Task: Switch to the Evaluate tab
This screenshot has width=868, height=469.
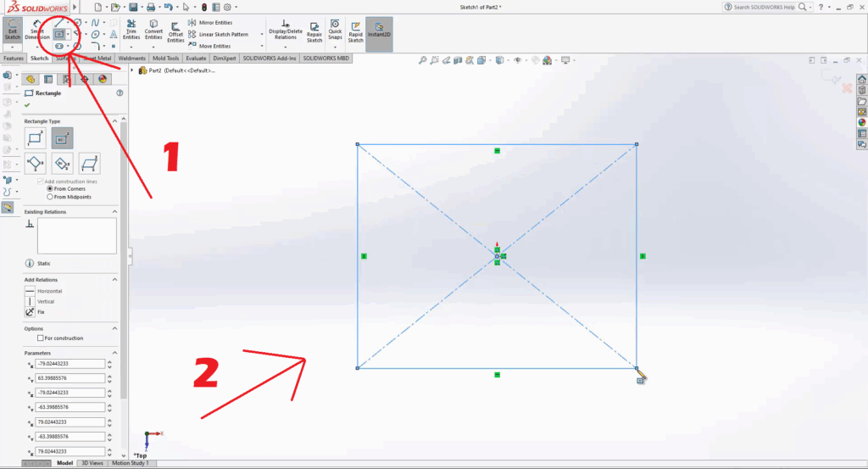Action: (x=196, y=59)
